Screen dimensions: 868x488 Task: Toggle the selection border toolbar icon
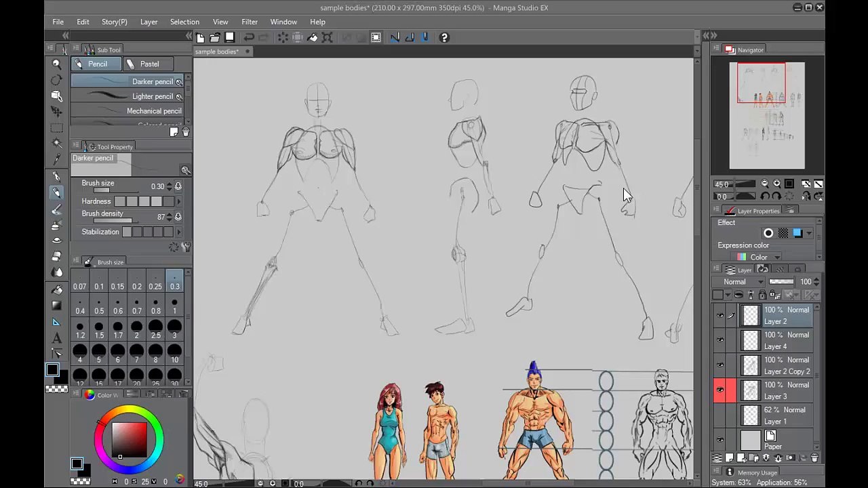pyautogui.click(x=376, y=37)
